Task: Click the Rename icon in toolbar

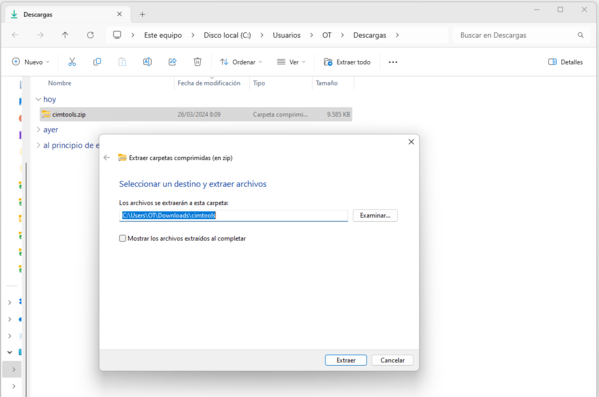Action: (147, 62)
